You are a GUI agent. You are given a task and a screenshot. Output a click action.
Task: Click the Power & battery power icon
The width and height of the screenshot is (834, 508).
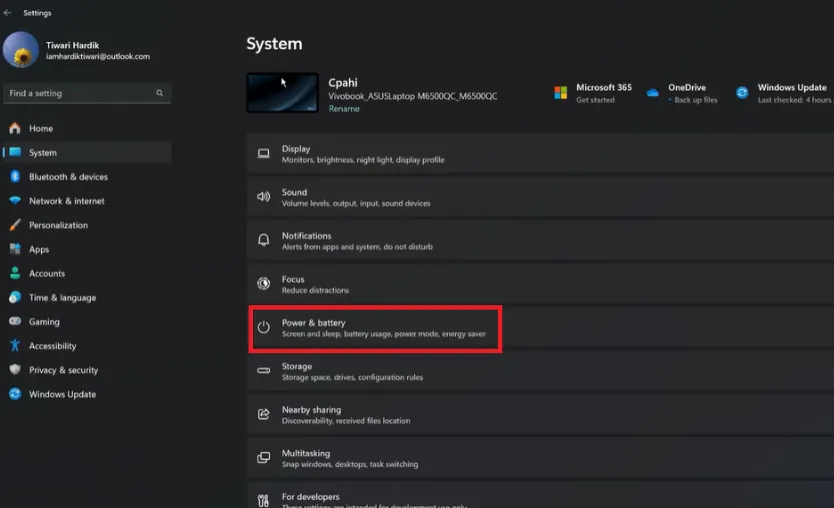pyautogui.click(x=263, y=327)
